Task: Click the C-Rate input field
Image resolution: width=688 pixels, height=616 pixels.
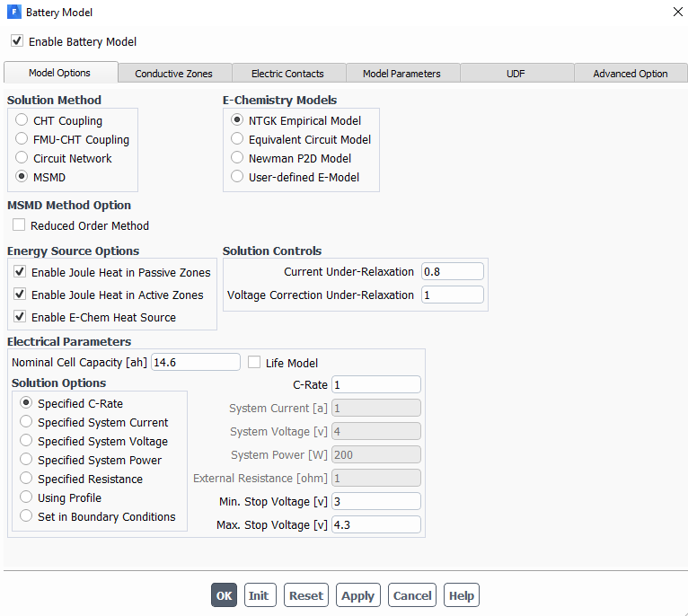Action: 376,385
